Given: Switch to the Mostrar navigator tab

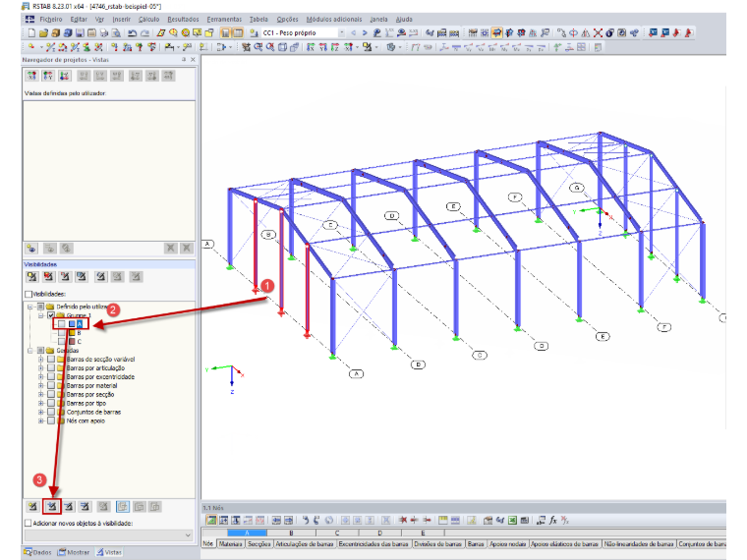Looking at the screenshot, I should [x=74, y=552].
